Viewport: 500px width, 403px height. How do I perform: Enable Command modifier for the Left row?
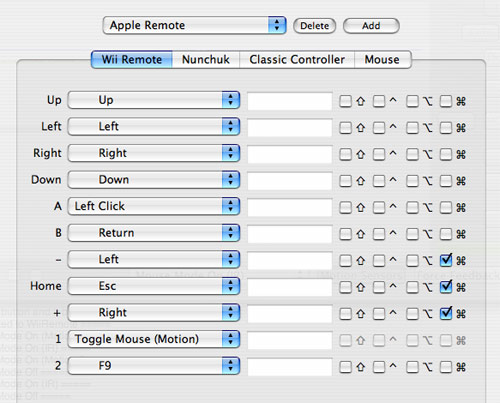point(446,128)
